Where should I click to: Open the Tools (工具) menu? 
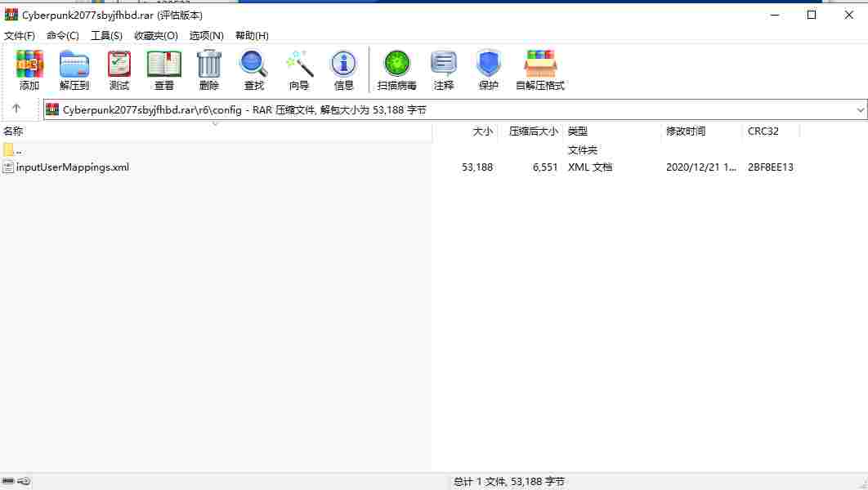coord(106,35)
